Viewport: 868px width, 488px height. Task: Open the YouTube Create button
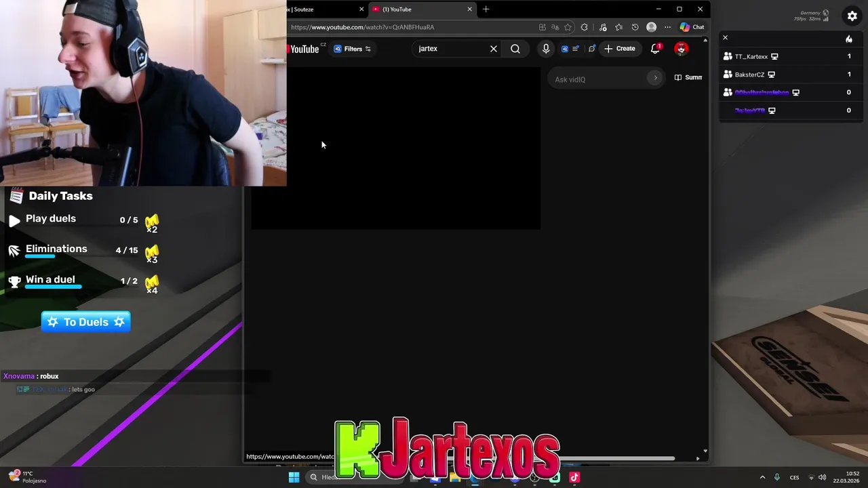coord(620,49)
